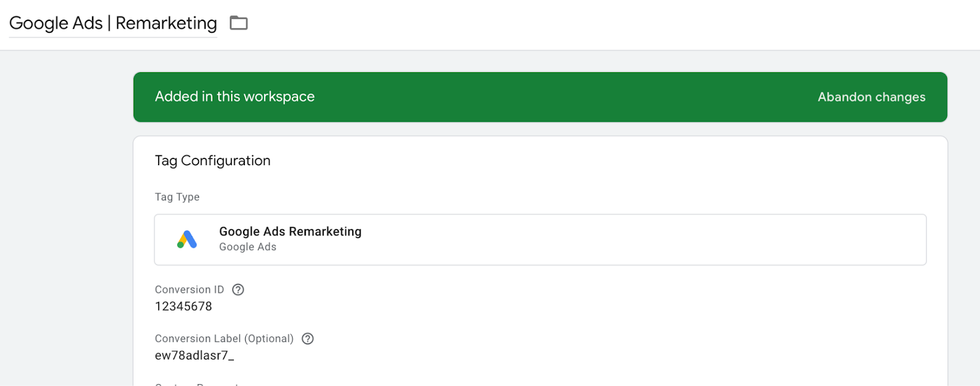Edit the tag name Google Ads | Remarketing

[x=113, y=23]
